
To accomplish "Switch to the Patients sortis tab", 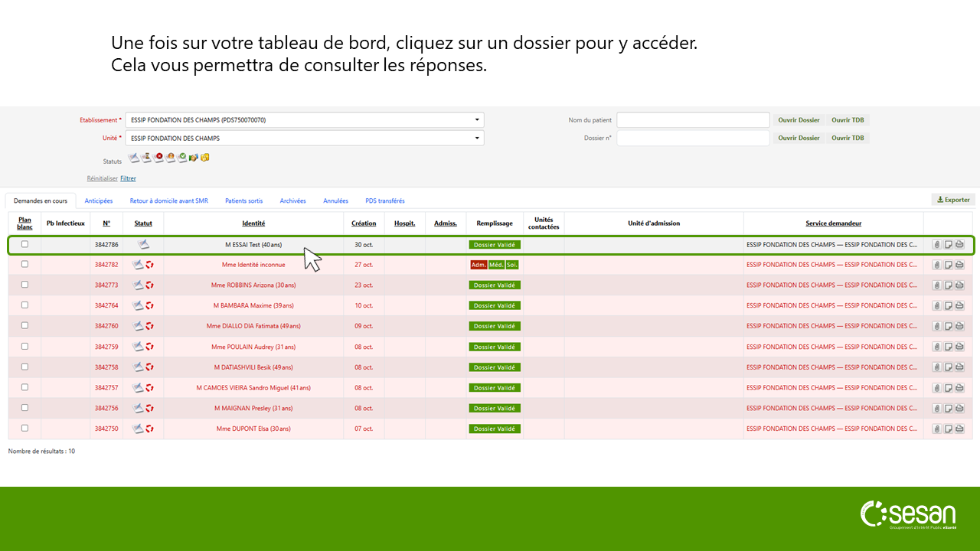I will (x=243, y=201).
